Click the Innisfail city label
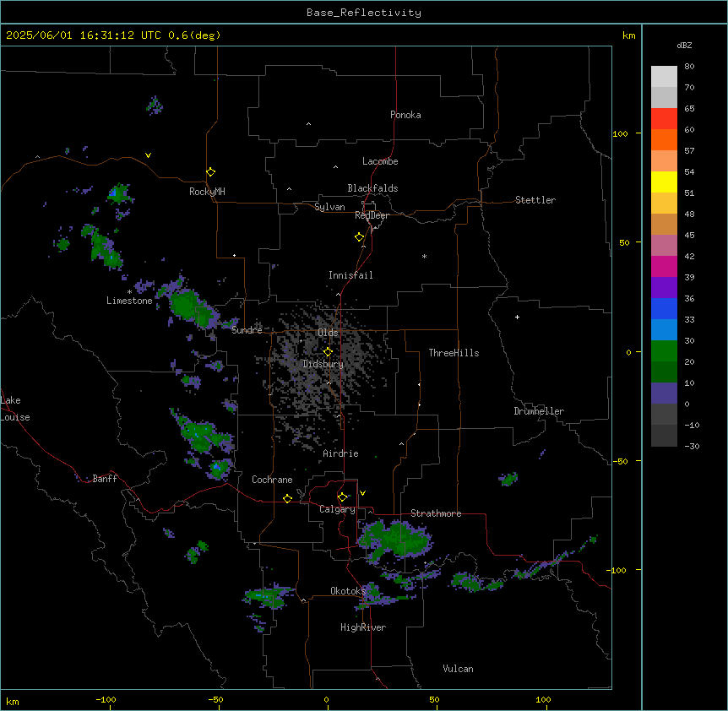This screenshot has height=711, width=728. click(350, 275)
